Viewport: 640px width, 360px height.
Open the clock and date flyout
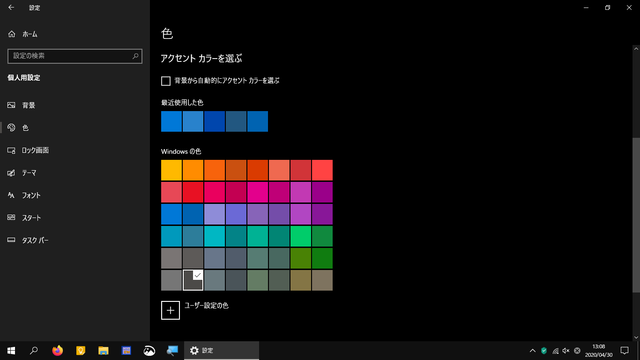[599, 351]
